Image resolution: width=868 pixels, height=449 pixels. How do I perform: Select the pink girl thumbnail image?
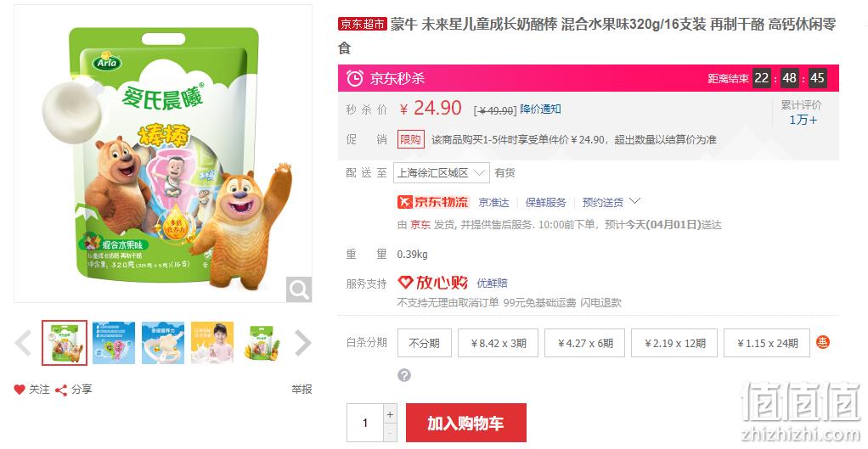[212, 343]
